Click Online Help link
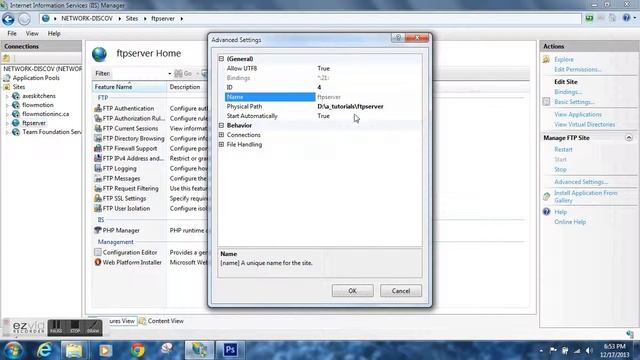 coord(570,222)
